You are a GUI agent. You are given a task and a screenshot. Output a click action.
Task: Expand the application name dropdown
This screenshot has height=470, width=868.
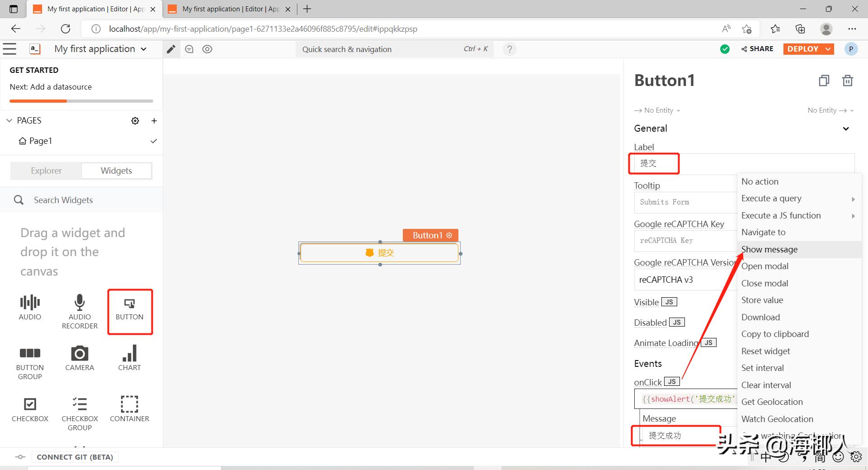pos(144,49)
